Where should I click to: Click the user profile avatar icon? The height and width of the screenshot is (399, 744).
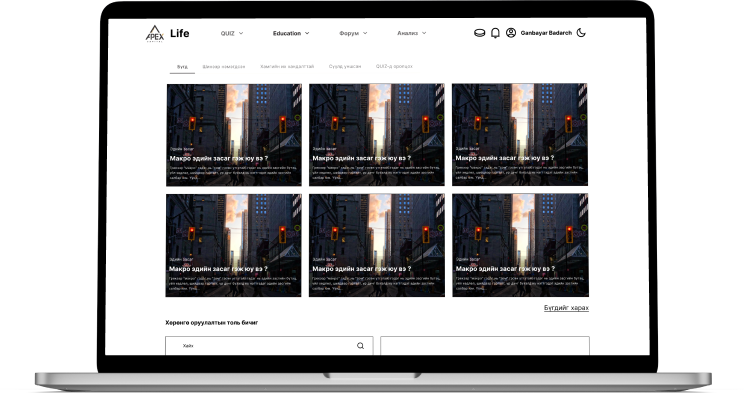click(511, 33)
